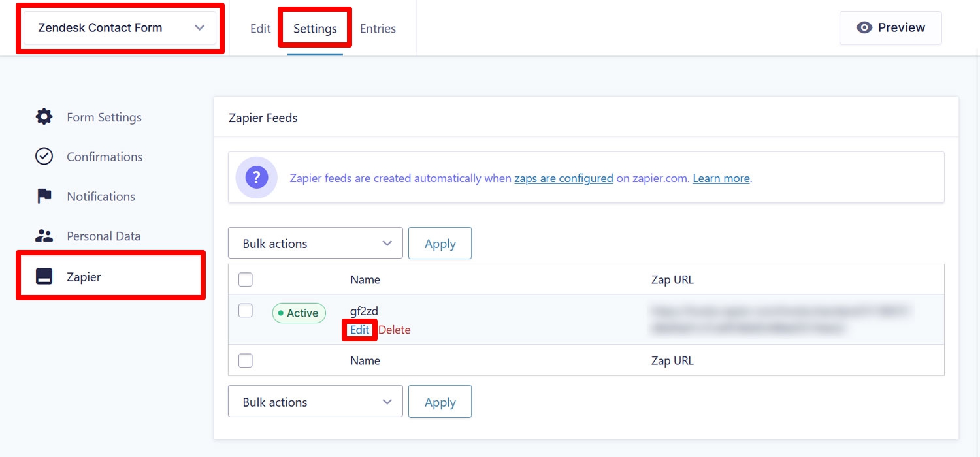Click the Preview button

[x=890, y=28]
